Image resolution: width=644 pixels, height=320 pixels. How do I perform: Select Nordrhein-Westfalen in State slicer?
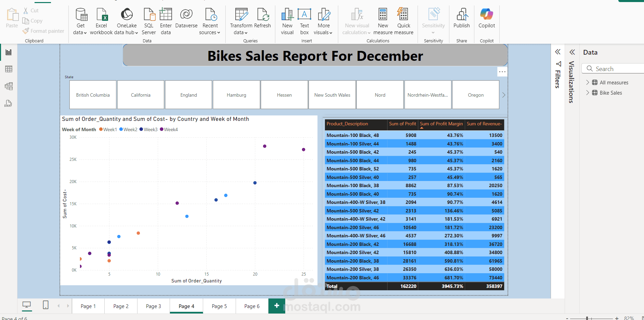pos(428,95)
